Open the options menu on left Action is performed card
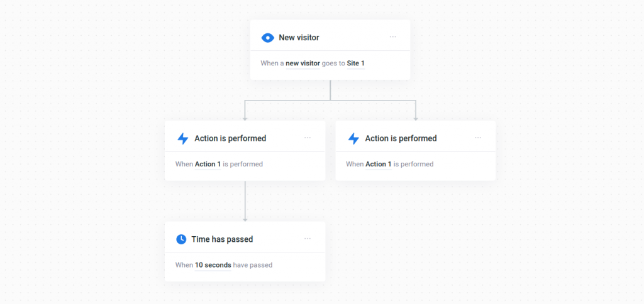This screenshot has width=644, height=304. (x=308, y=138)
